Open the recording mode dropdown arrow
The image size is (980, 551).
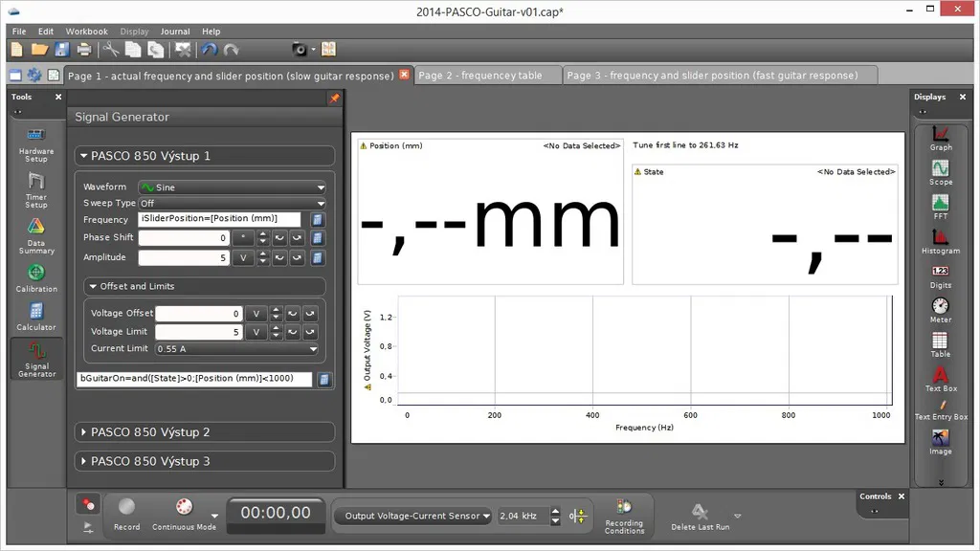(215, 516)
